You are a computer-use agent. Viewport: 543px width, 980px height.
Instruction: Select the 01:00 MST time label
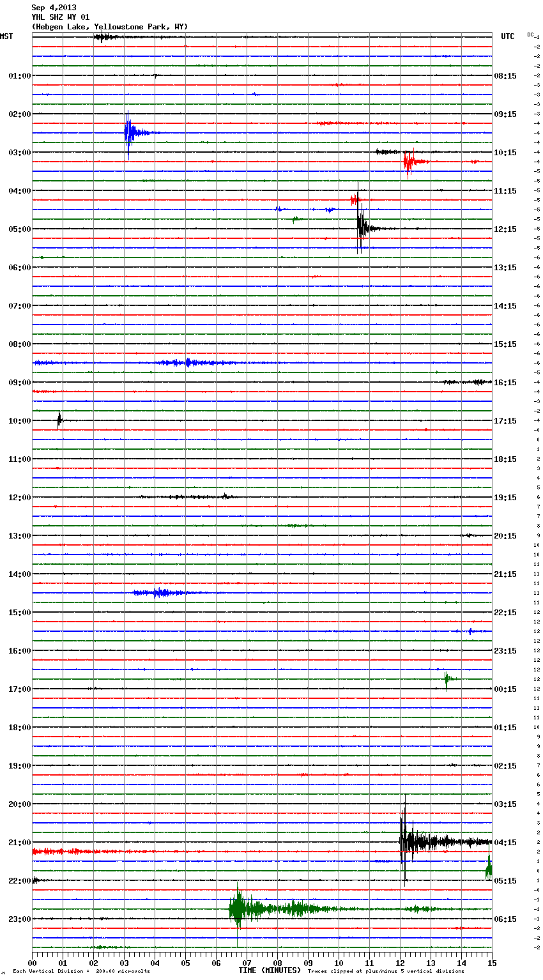[x=20, y=76]
